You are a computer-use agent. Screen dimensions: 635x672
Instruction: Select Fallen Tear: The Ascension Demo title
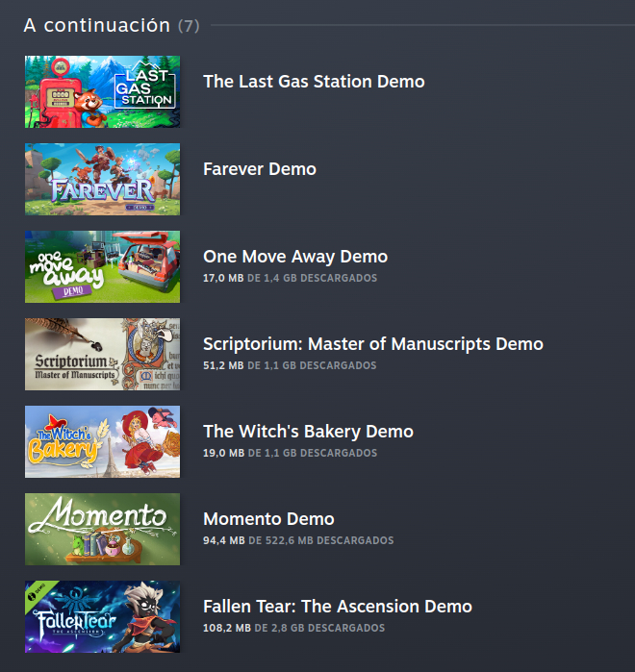pyautogui.click(x=338, y=607)
